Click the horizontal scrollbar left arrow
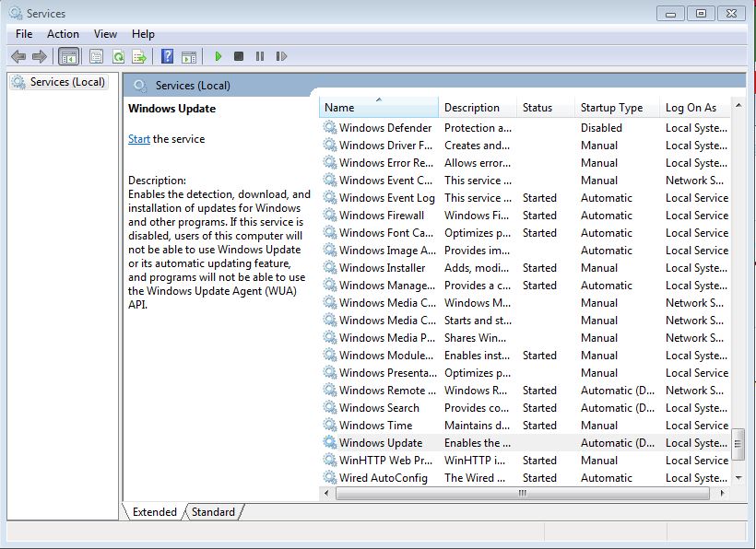Image resolution: width=756 pixels, height=549 pixels. (x=327, y=493)
